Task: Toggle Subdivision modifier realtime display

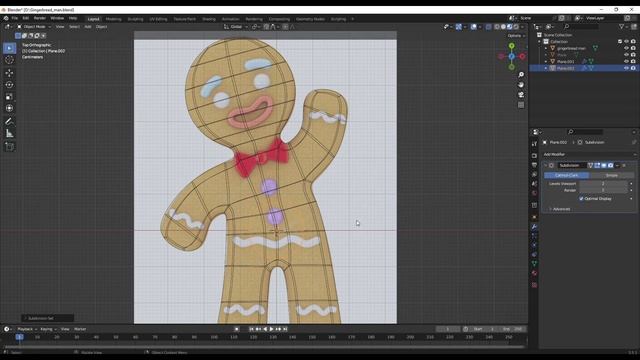Action: point(604,165)
